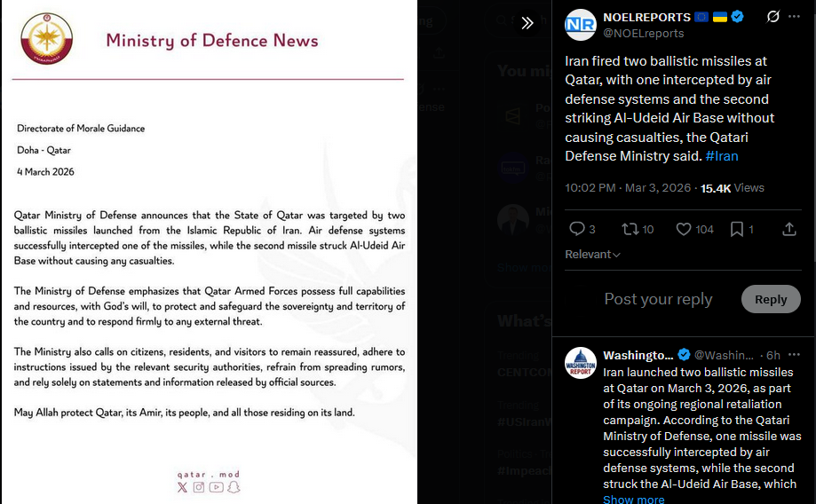Open the Relevant replies sort dropdown
Viewport: 816px width, 504px height.
coord(593,255)
